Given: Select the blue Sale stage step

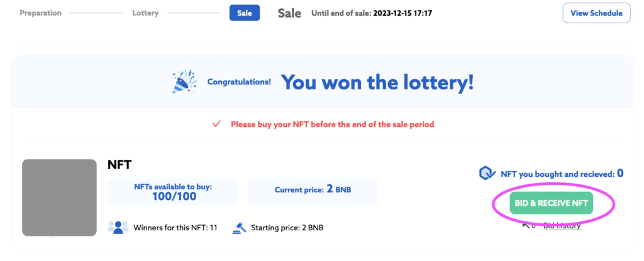Looking at the screenshot, I should click(245, 13).
